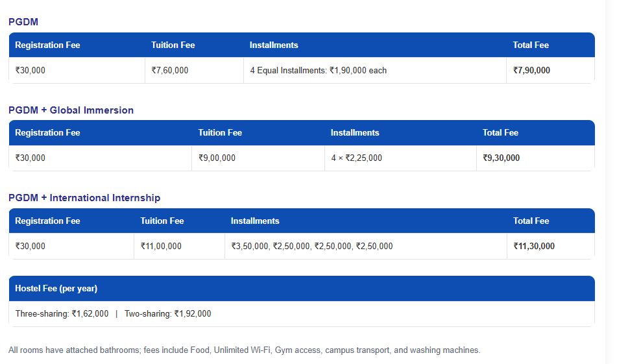The image size is (617, 364).
Task: Click the ₹3,50,000 installment breakdown cell
Action: (311, 246)
